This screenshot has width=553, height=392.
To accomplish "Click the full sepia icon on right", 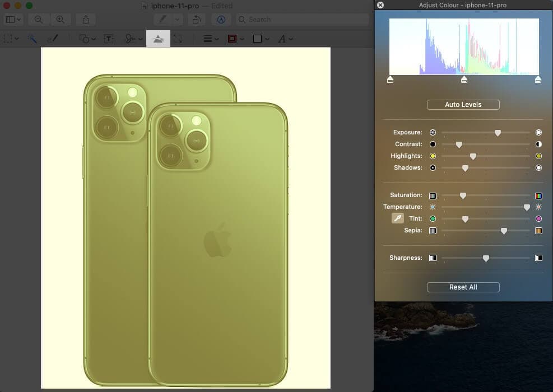I will pyautogui.click(x=538, y=231).
